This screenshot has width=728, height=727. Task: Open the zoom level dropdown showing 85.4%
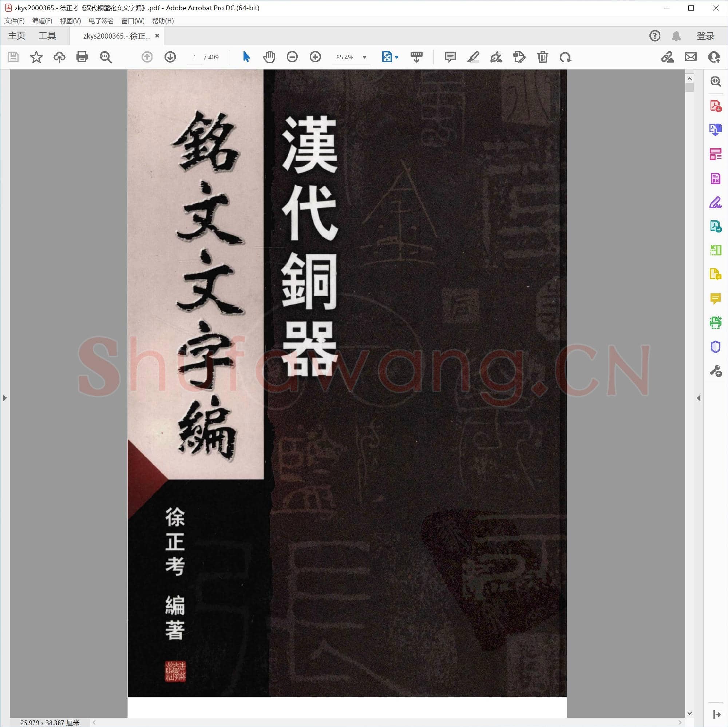[364, 57]
